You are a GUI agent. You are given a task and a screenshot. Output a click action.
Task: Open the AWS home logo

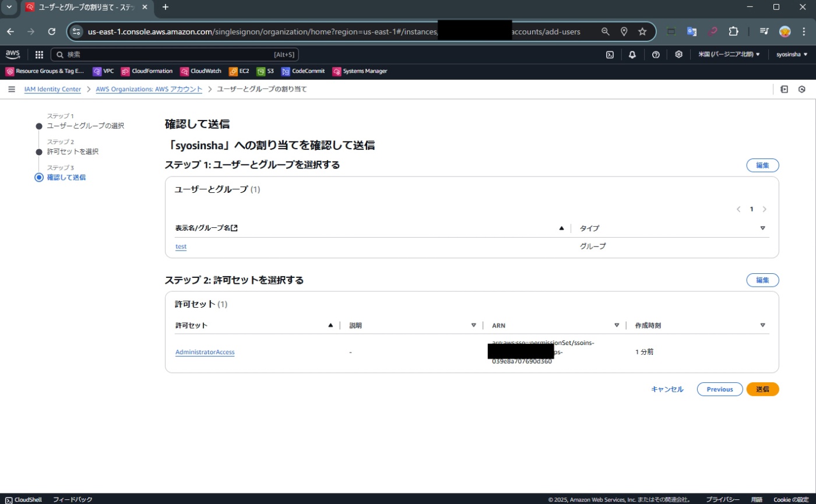tap(12, 54)
